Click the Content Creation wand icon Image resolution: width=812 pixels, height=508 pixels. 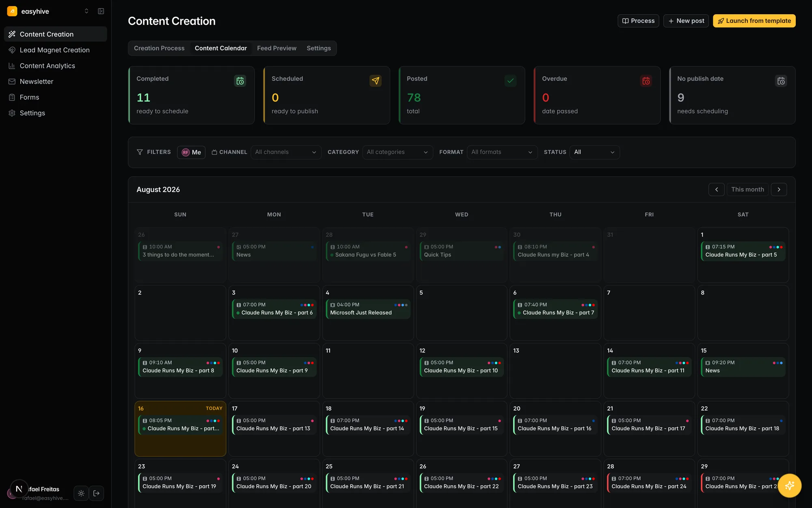click(x=12, y=34)
